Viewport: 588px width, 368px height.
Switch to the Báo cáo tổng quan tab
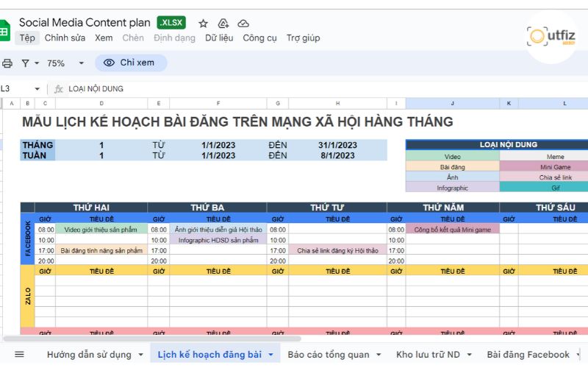329,355
